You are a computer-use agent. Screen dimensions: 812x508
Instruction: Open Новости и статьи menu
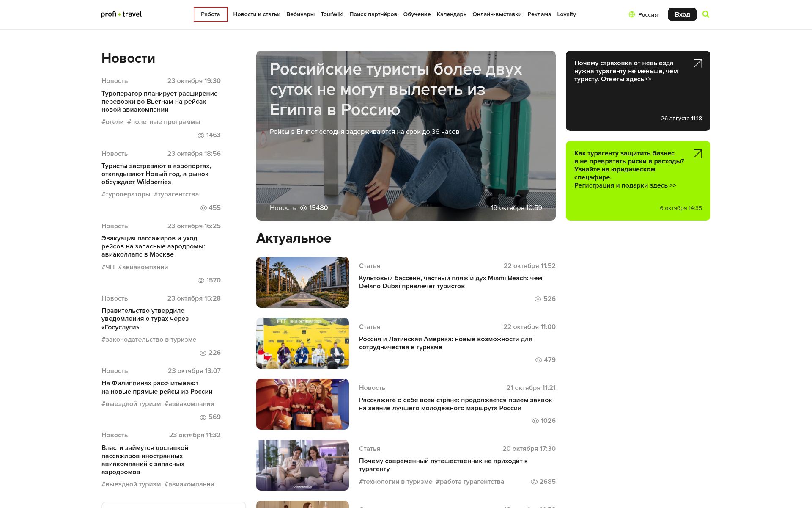coord(257,14)
